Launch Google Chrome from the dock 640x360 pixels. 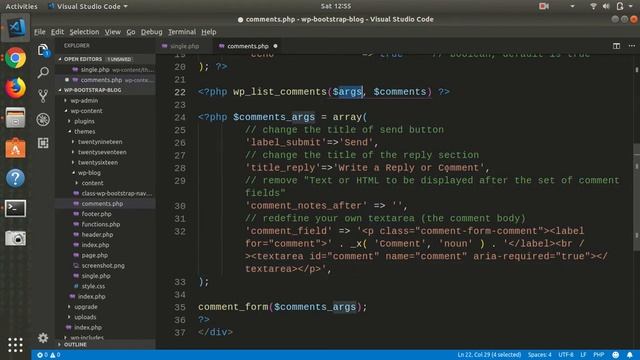pyautogui.click(x=16, y=58)
